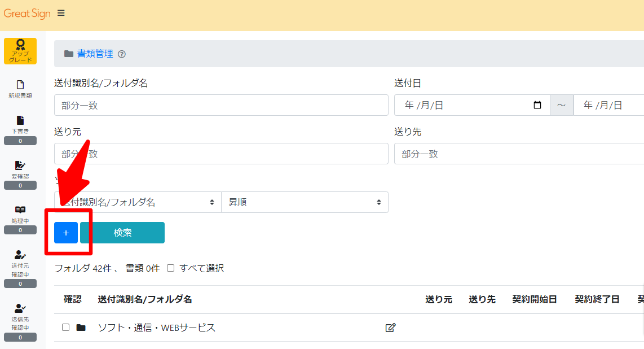Open 送信先確認中 sidebar icon

pos(20,312)
